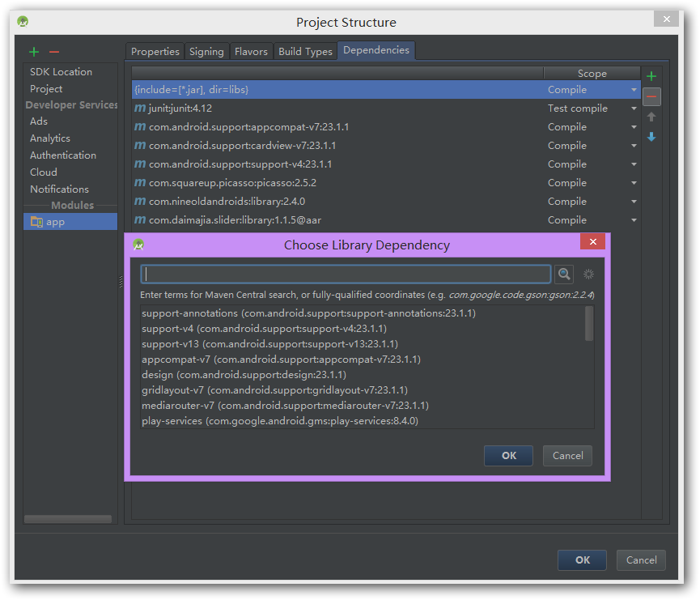Click Maven icon beside daimajia slider library

click(140, 219)
